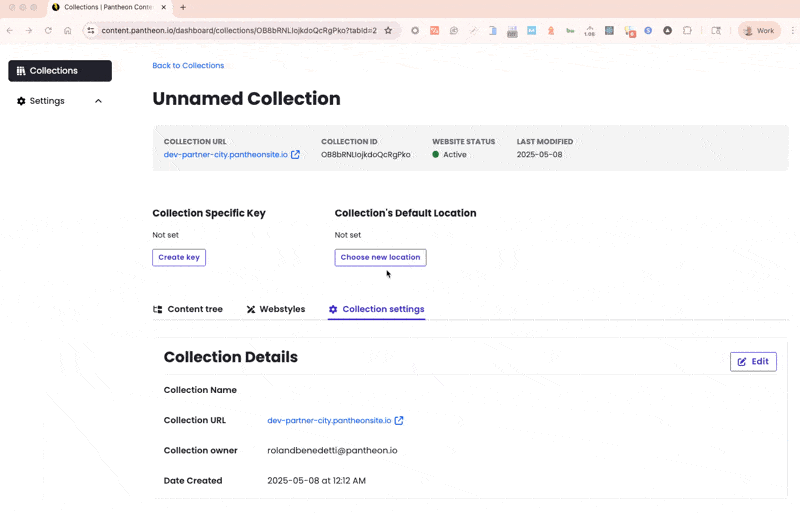Reload the page with browser refresh icon
This screenshot has height=513, width=800.
pos(48,31)
